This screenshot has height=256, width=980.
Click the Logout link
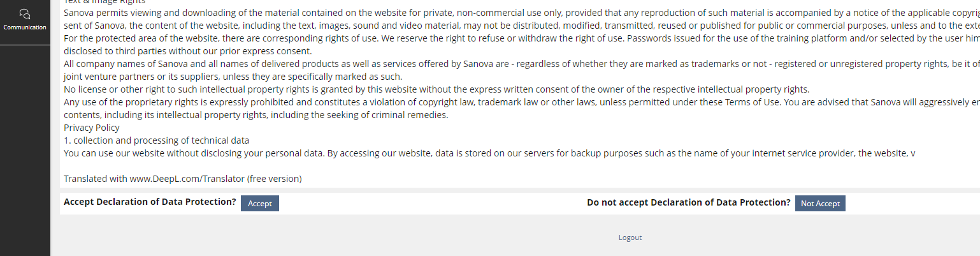[630, 237]
